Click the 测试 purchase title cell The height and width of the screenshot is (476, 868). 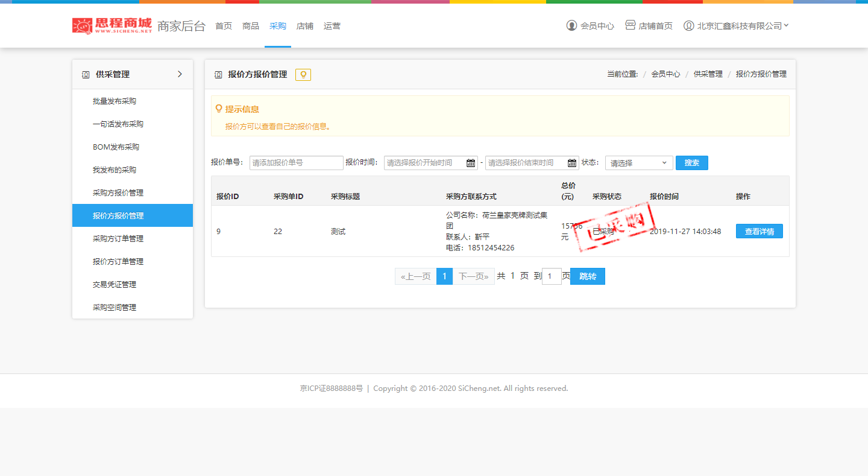pos(338,232)
